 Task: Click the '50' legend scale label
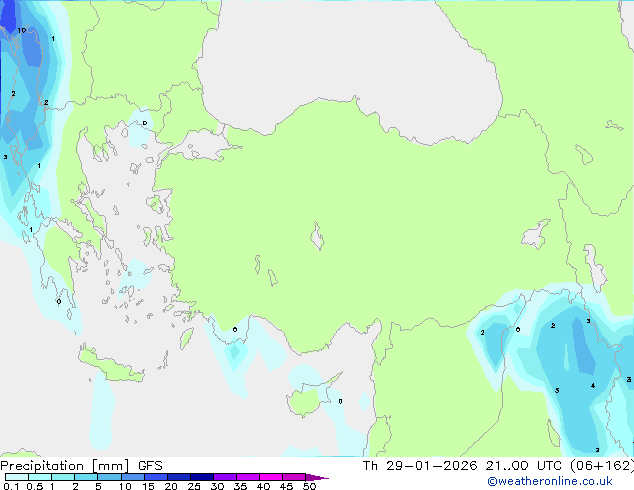tap(309, 486)
